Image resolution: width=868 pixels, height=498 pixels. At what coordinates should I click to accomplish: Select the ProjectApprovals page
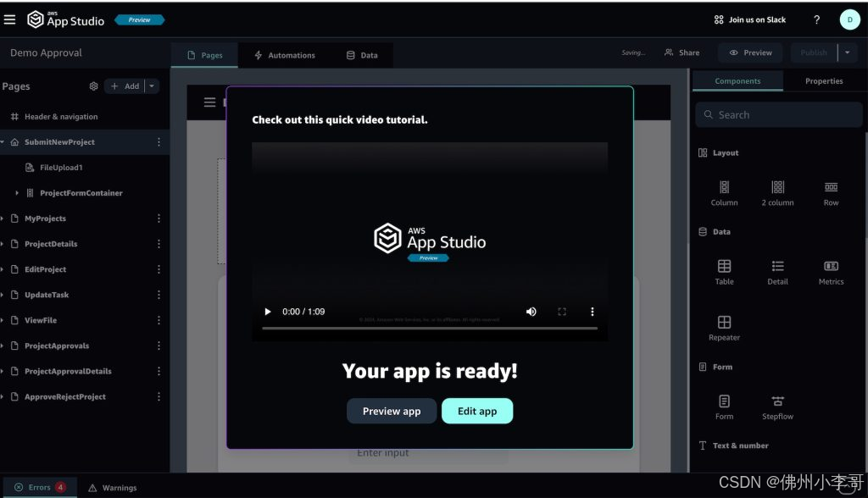[x=57, y=346]
